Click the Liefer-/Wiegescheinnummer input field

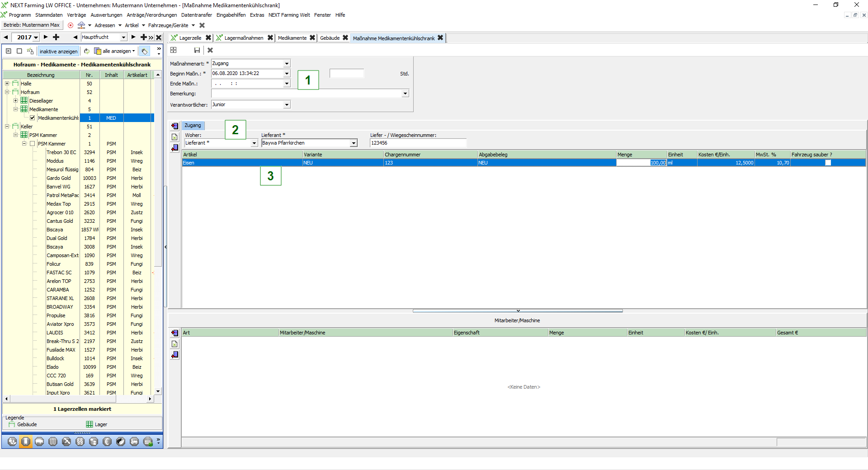(x=418, y=143)
